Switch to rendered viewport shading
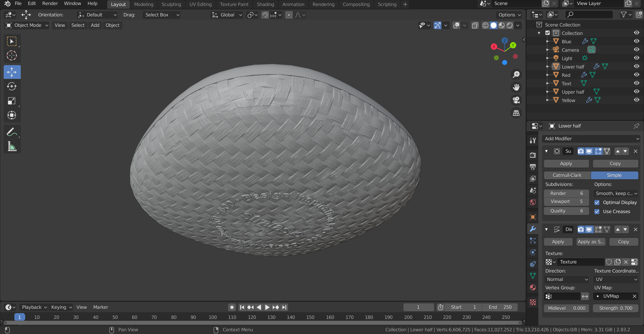 pos(510,26)
